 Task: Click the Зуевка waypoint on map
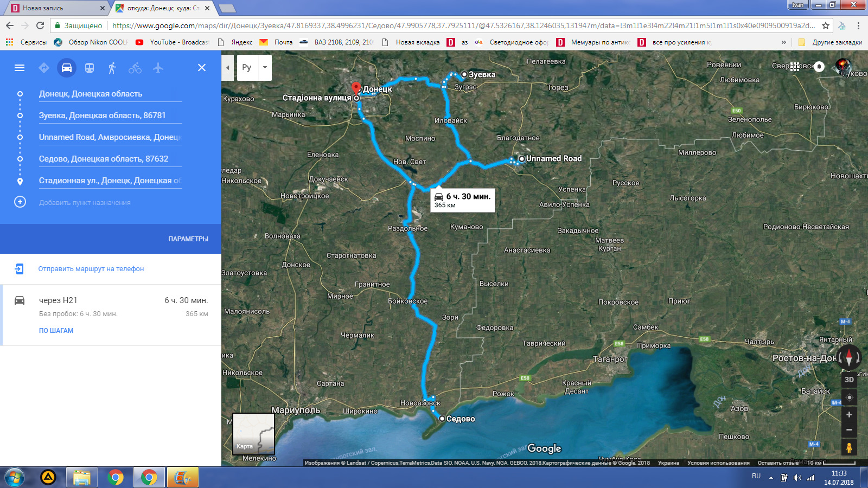tap(464, 74)
